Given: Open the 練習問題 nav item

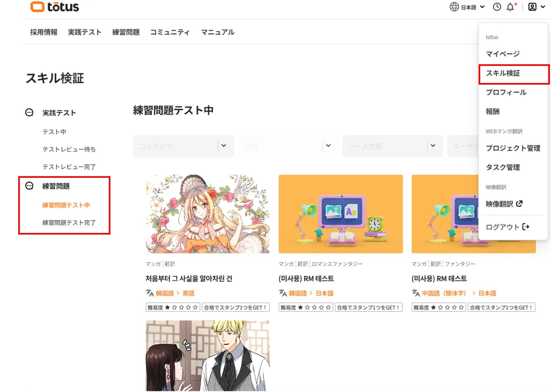Looking at the screenshot, I should 126,32.
